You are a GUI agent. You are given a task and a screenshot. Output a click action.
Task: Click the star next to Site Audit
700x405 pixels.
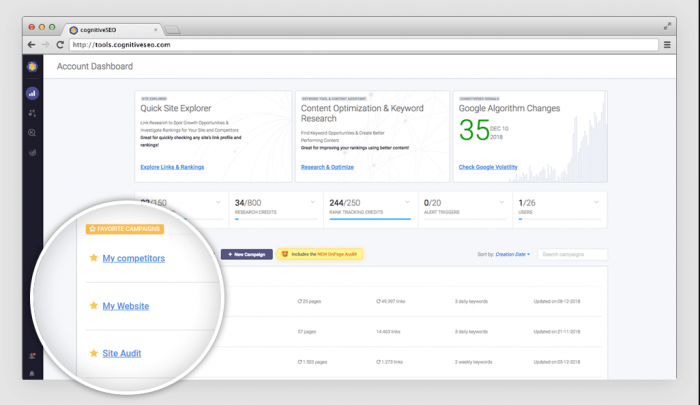(x=94, y=353)
